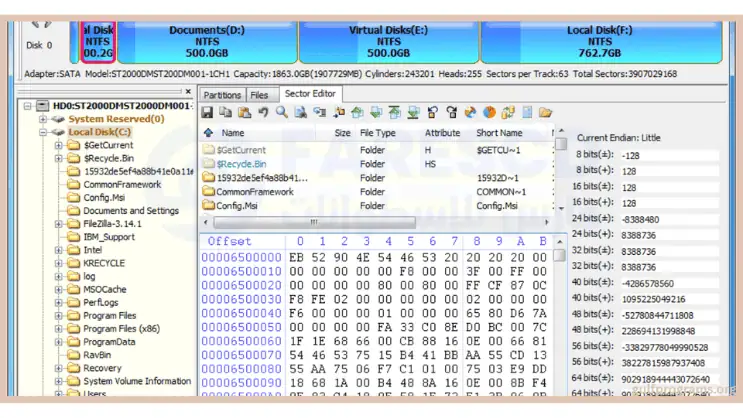Click the Save floppy disk toolbar icon
The width and height of the screenshot is (743, 418).
point(207,112)
